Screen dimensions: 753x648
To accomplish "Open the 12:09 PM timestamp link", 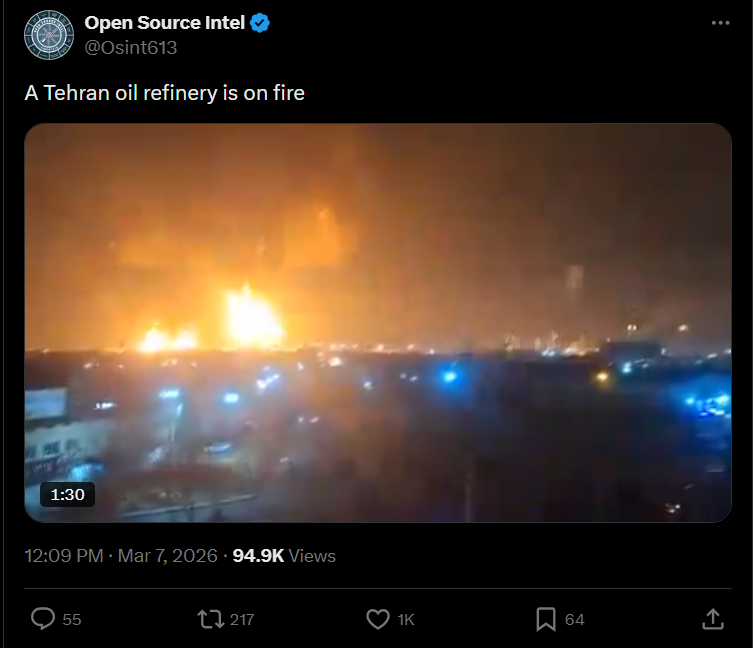I will click(x=64, y=556).
